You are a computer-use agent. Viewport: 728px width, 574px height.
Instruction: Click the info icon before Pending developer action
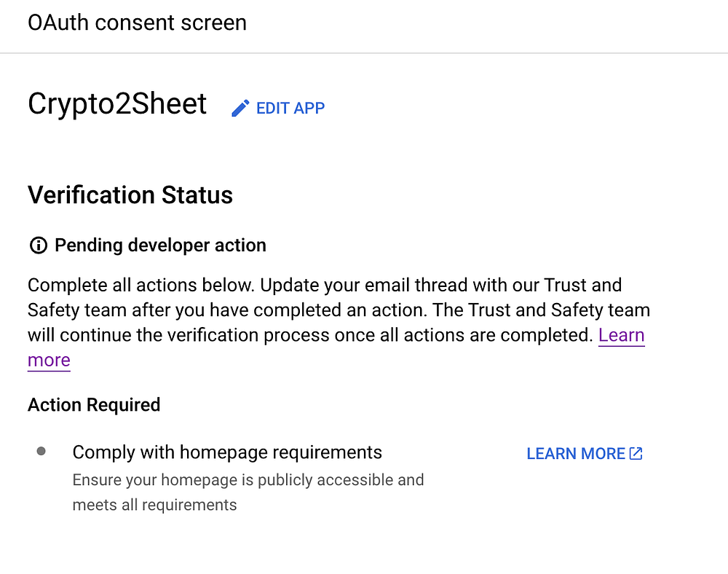(x=37, y=245)
